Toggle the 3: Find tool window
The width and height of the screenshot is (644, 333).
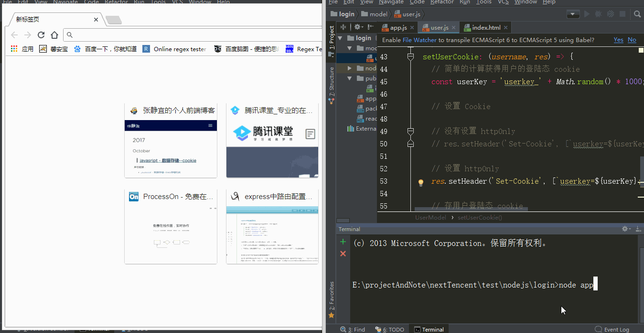point(353,329)
